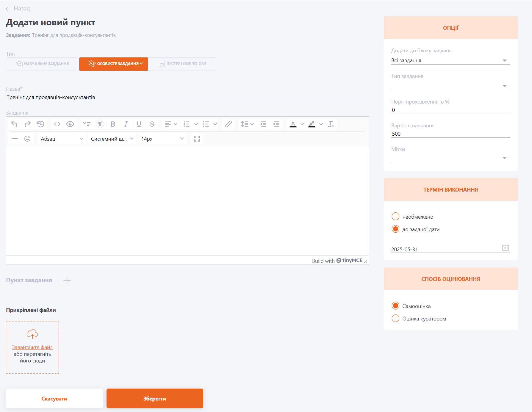
Task: Open the 'Тип завдання' dropdown
Action: tap(450, 86)
